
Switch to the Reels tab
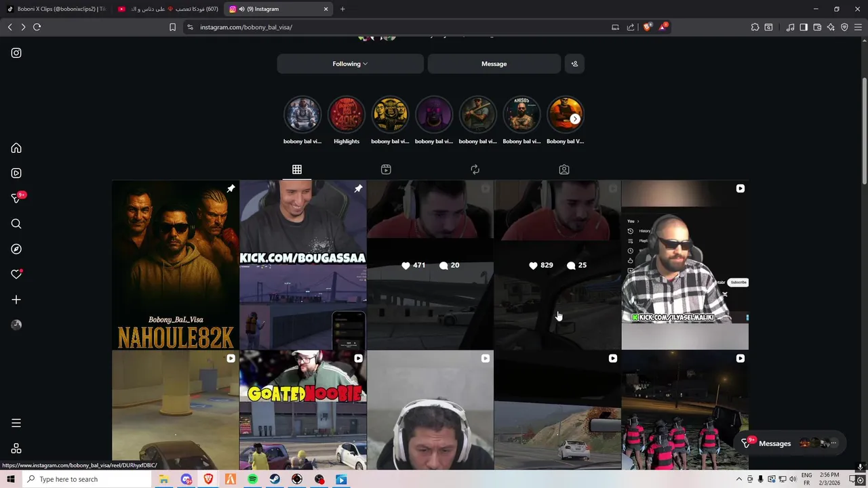(386, 169)
